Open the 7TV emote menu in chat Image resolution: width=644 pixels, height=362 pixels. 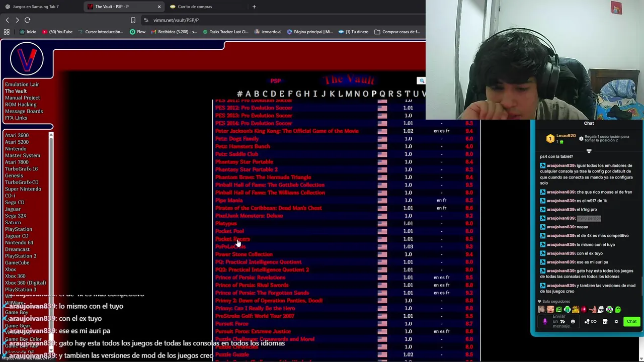562,322
